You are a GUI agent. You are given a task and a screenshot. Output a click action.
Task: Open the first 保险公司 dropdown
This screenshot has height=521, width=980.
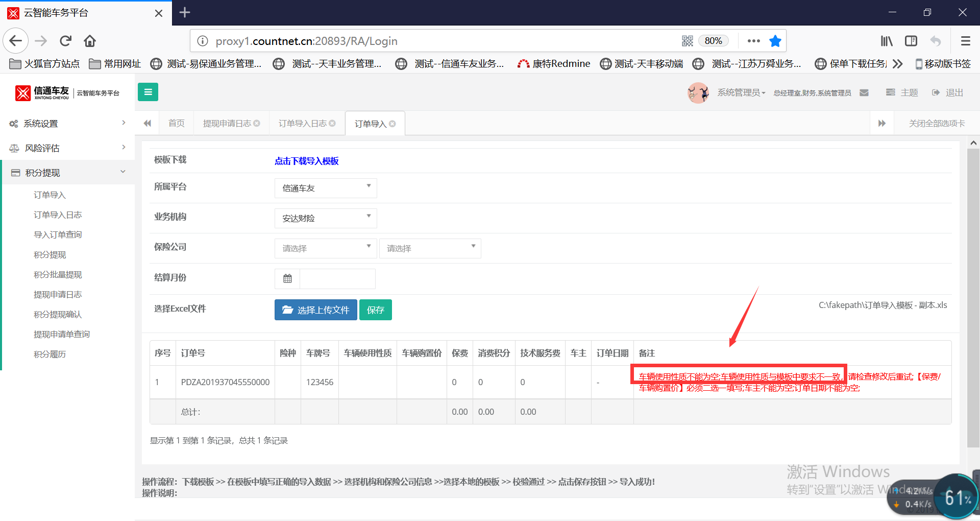click(325, 248)
